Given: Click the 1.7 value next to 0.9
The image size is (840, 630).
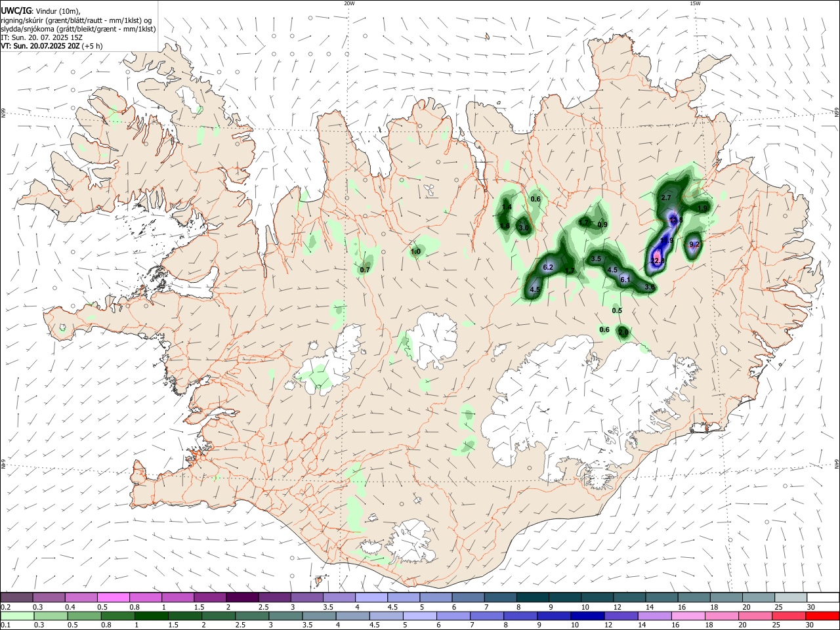Looking at the screenshot, I should pos(583,222).
